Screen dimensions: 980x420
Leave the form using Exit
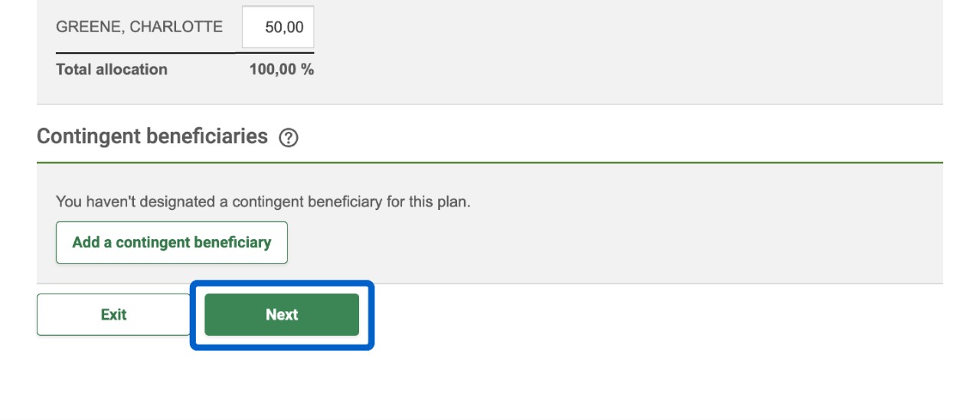113,314
